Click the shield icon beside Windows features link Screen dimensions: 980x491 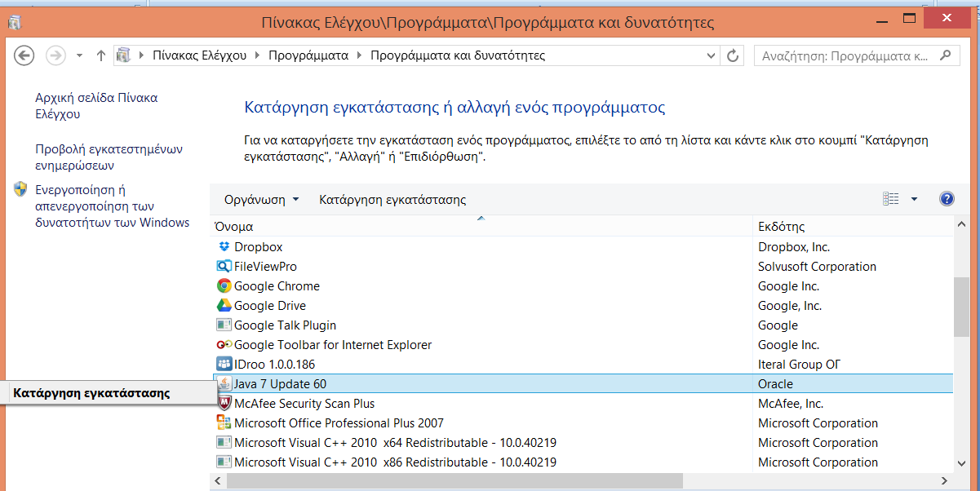pyautogui.click(x=21, y=189)
